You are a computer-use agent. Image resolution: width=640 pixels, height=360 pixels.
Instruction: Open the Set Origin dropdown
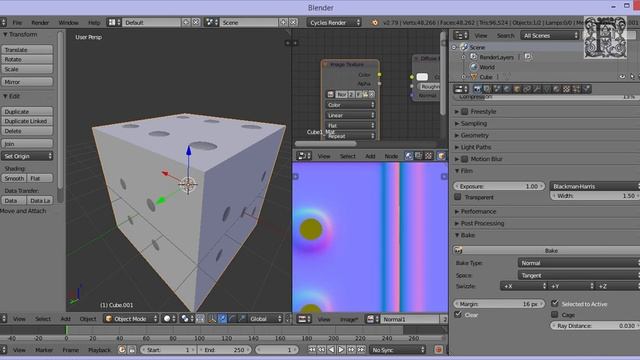tap(27, 156)
